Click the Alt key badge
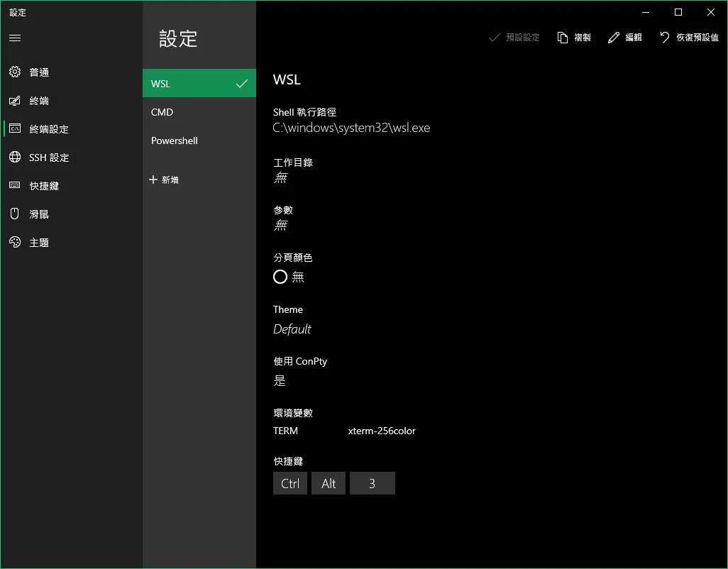Screen dimensions: 728x569 329,484
